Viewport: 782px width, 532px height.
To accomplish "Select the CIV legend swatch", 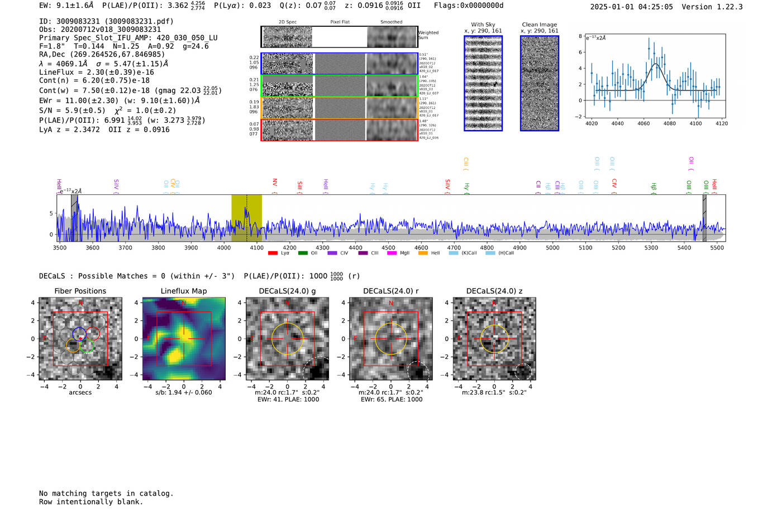I will click(332, 253).
